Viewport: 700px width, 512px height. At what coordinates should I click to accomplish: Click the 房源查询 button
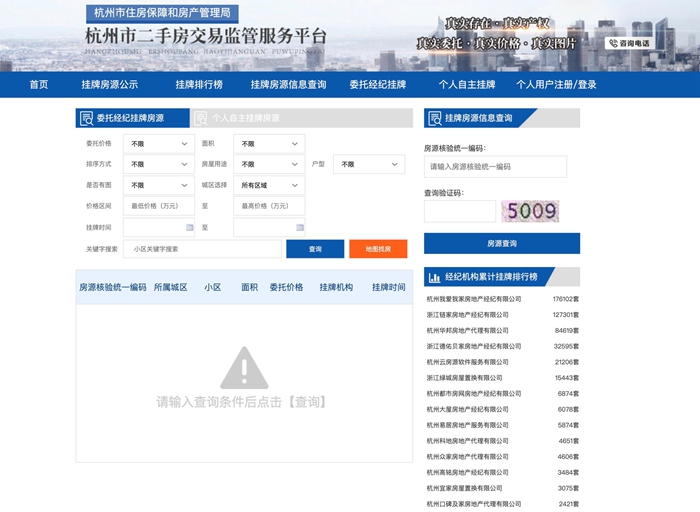[502, 243]
